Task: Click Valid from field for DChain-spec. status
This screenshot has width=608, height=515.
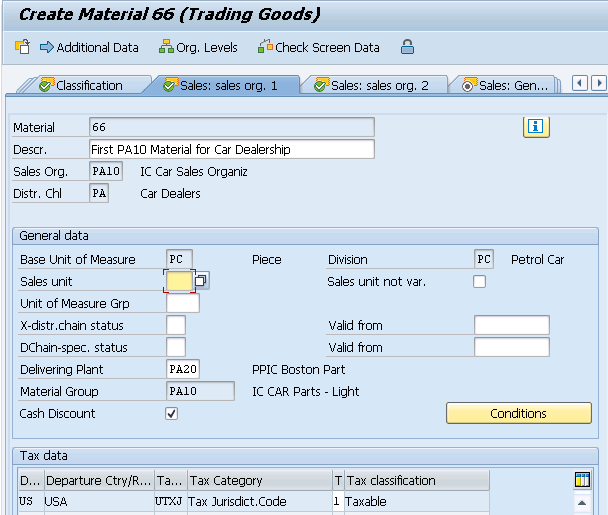Action: [x=511, y=347]
